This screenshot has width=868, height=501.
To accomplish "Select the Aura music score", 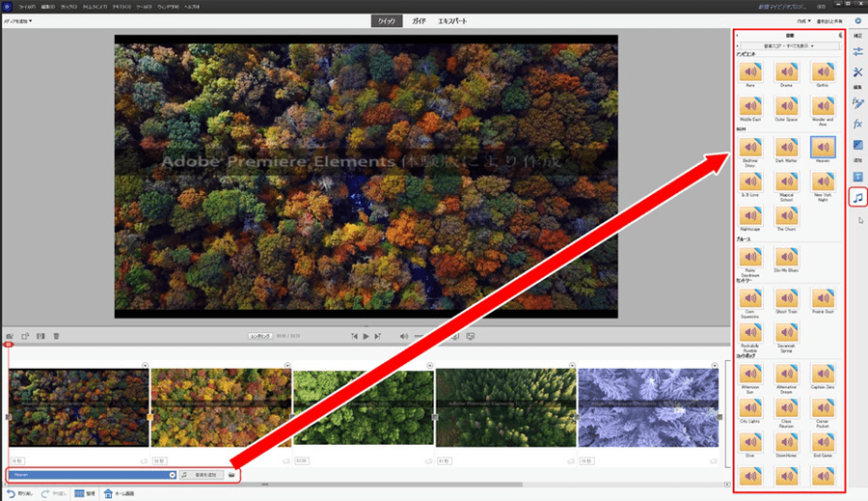I will tap(750, 74).
